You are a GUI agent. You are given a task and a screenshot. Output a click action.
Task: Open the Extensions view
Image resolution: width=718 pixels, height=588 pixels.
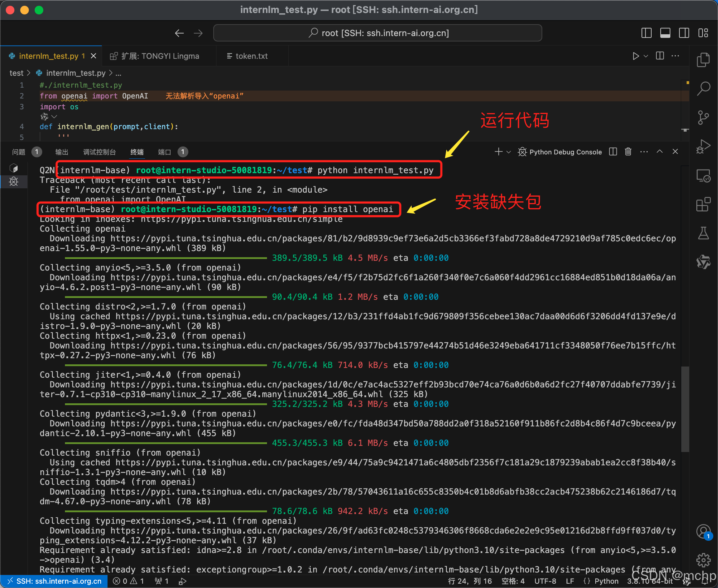(x=703, y=205)
